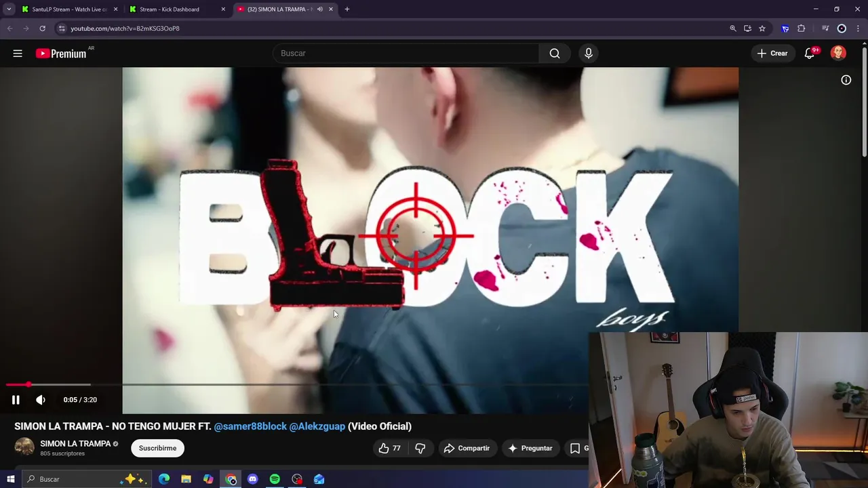Like the video with thumbs up
This screenshot has height=488, width=868.
(389, 448)
